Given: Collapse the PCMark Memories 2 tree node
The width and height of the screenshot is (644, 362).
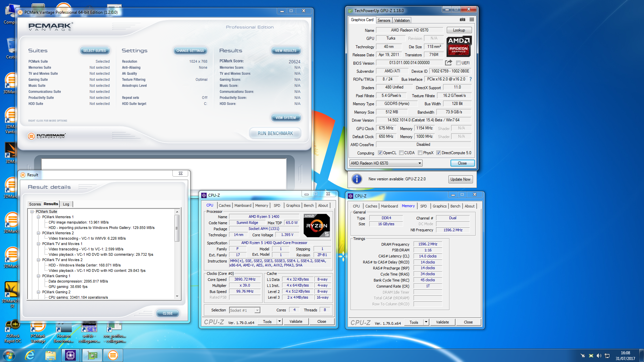Looking at the screenshot, I should (x=39, y=233).
